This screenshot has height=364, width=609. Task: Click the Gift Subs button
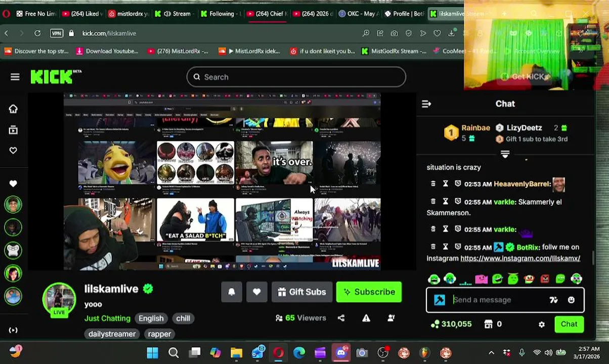(302, 292)
